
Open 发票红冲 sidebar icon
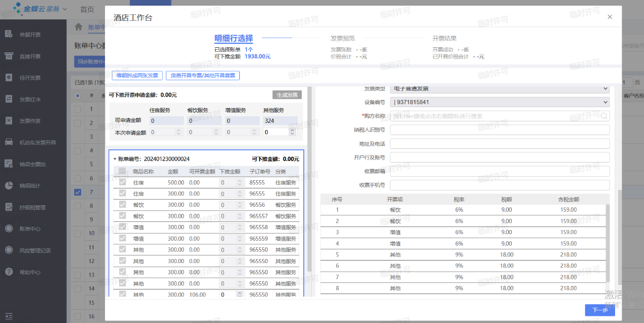click(9, 99)
